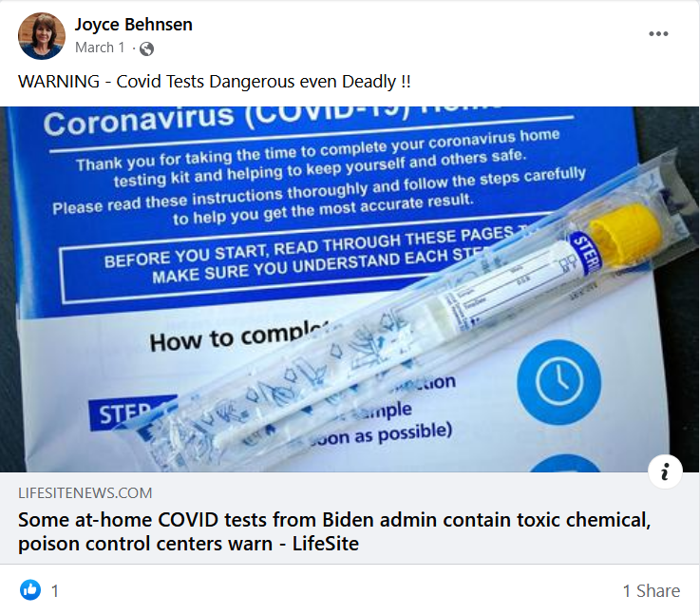
Task: Select the 'WARNING - Covid Tests Dangerous' post text
Action: (x=215, y=82)
